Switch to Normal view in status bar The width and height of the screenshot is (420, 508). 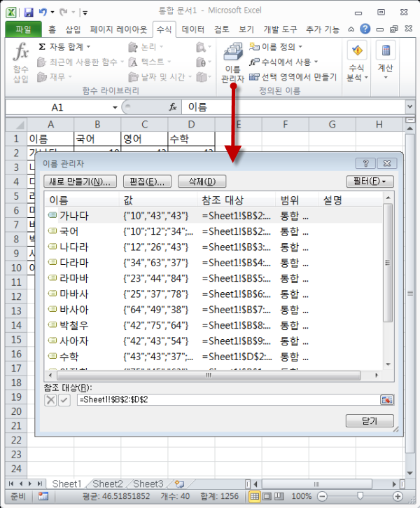(x=255, y=496)
